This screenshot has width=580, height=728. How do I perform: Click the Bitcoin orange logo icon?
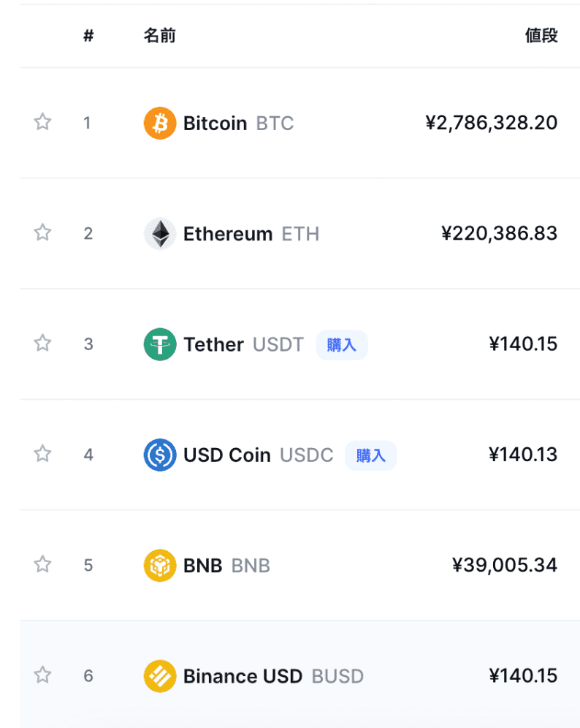[x=160, y=123]
